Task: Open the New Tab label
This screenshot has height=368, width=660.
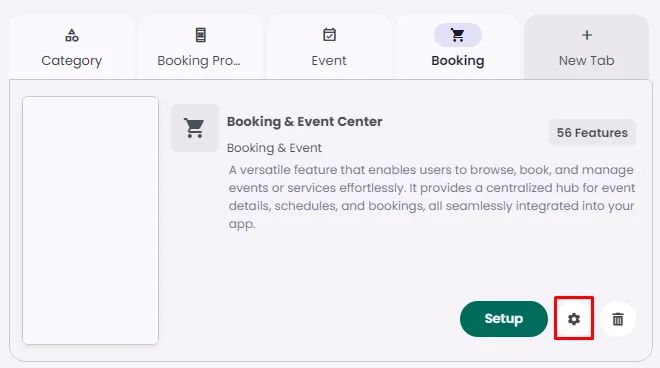Action: 586,61
